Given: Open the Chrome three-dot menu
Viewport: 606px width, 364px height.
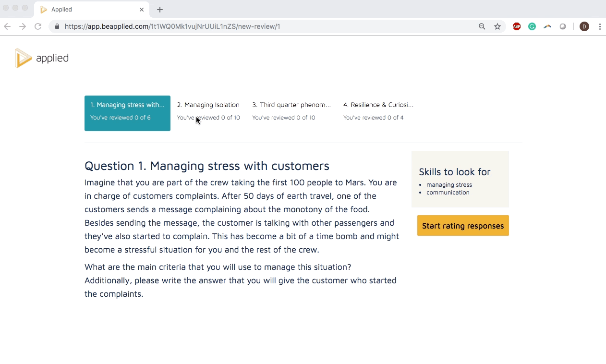Looking at the screenshot, I should pos(600,26).
